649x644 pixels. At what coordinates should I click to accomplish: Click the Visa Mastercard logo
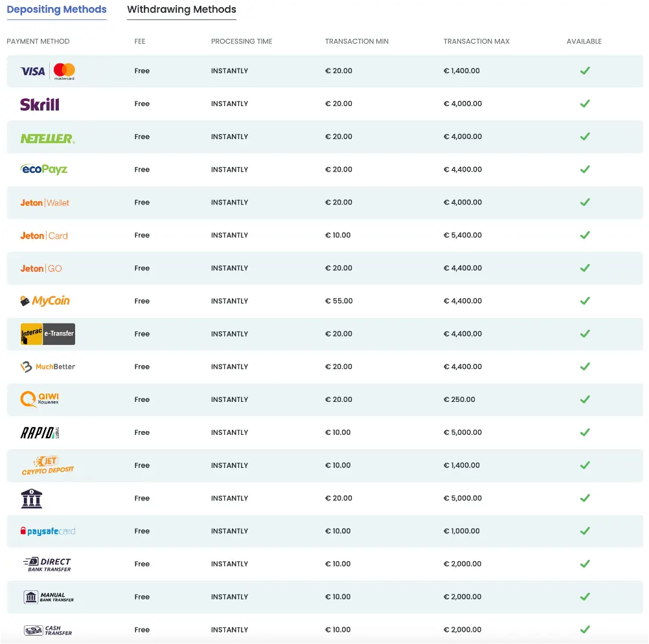[47, 71]
